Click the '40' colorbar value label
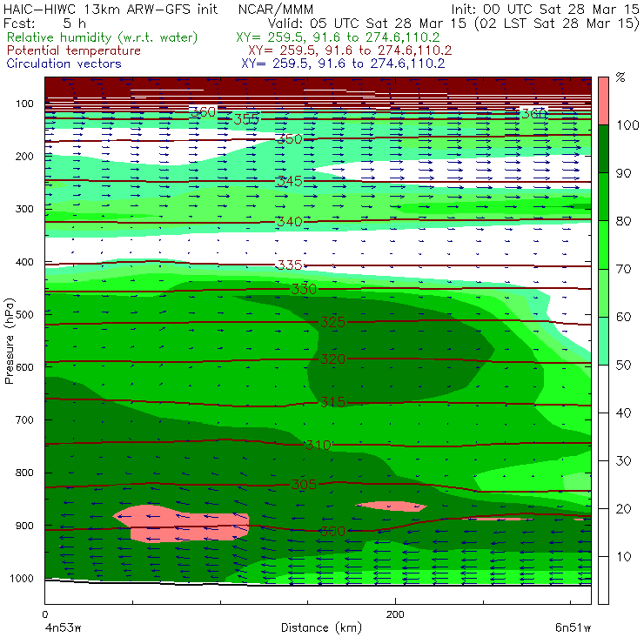This screenshot has height=644, width=644. (x=623, y=413)
